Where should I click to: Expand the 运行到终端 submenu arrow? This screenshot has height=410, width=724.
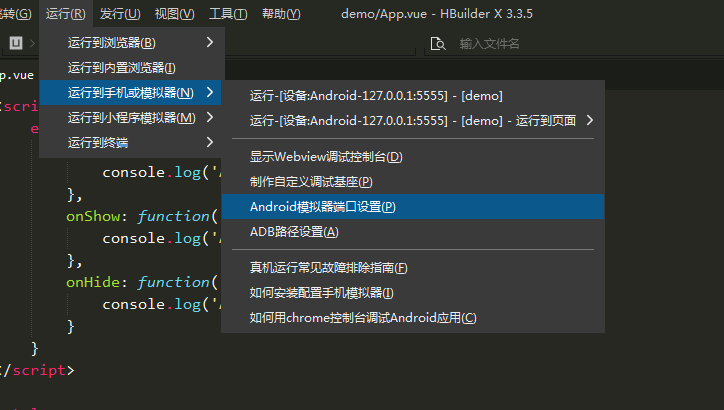(210, 142)
